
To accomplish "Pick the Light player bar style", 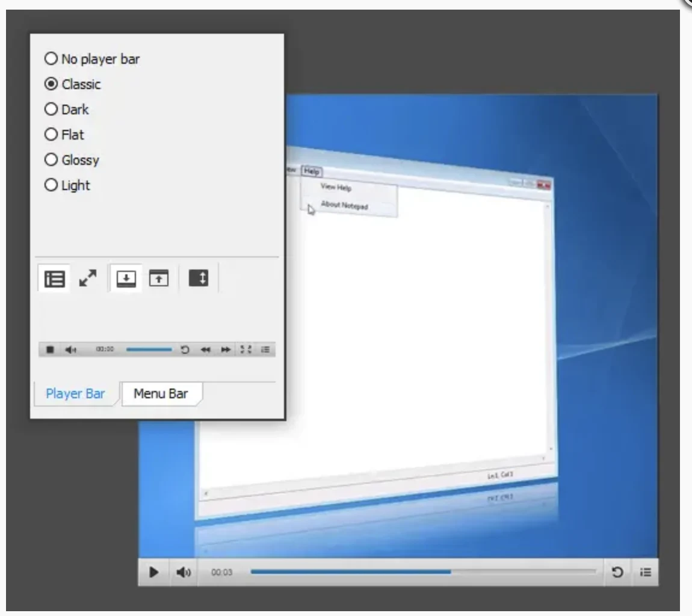I will [x=67, y=185].
